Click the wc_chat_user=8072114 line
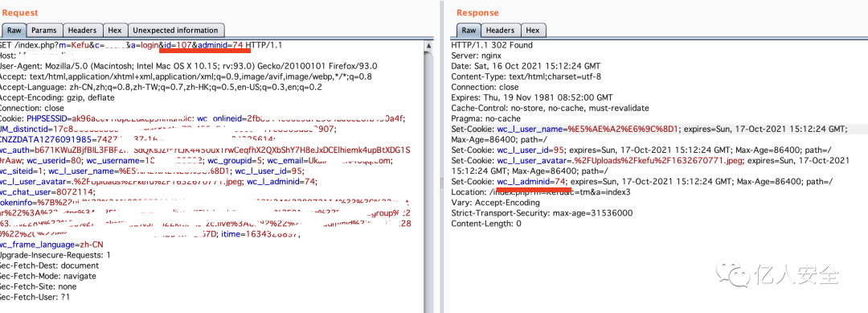The image size is (868, 313). pyautogui.click(x=47, y=193)
